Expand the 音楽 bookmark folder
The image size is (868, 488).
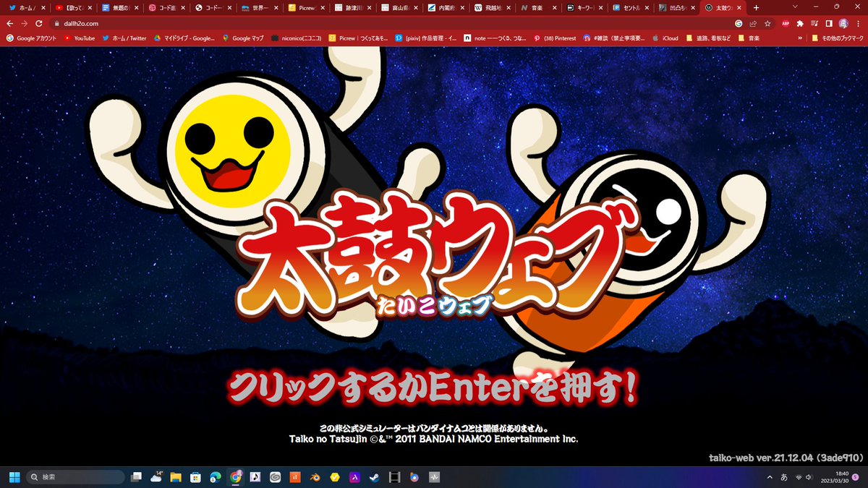tap(749, 38)
